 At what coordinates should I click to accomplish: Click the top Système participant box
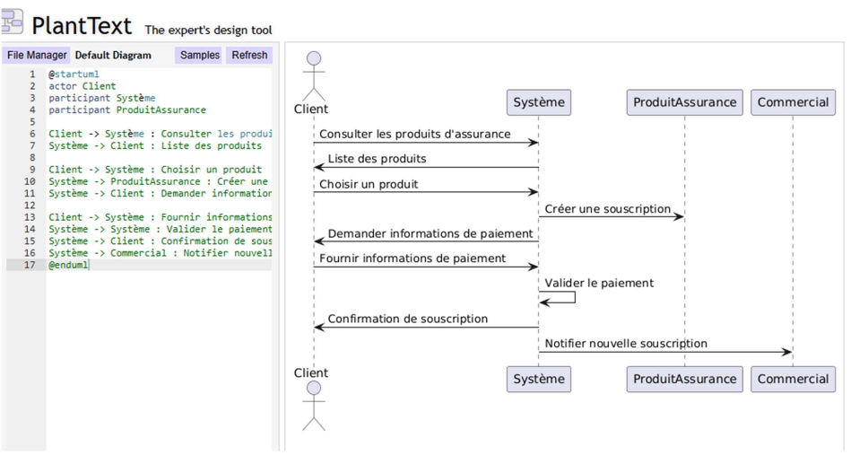click(539, 102)
